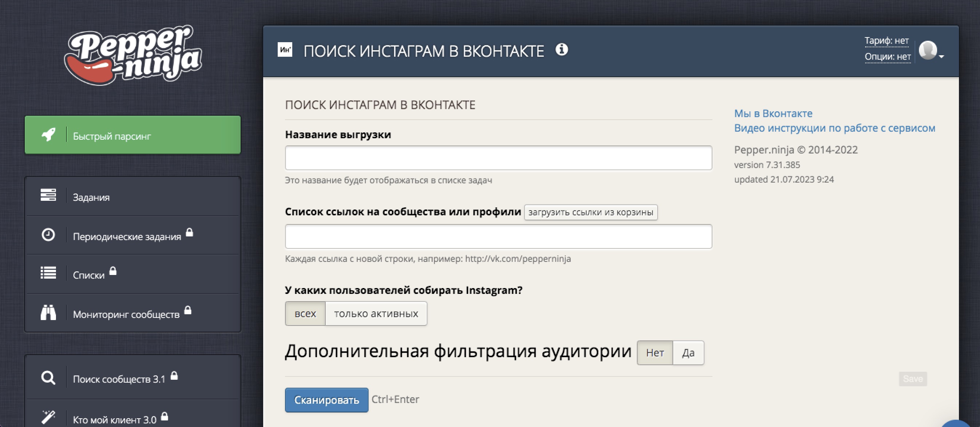The width and height of the screenshot is (980, 427).
Task: Open the account dropdown arrow
Action: pos(941,57)
